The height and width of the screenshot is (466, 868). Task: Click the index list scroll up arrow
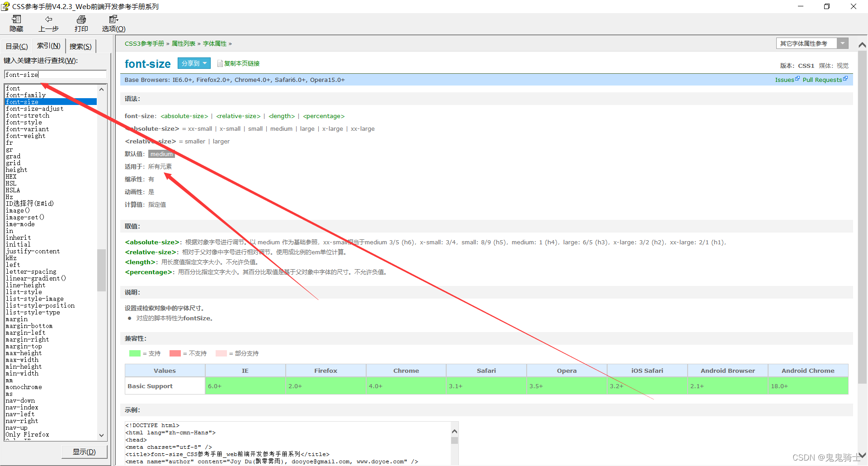tap(102, 89)
